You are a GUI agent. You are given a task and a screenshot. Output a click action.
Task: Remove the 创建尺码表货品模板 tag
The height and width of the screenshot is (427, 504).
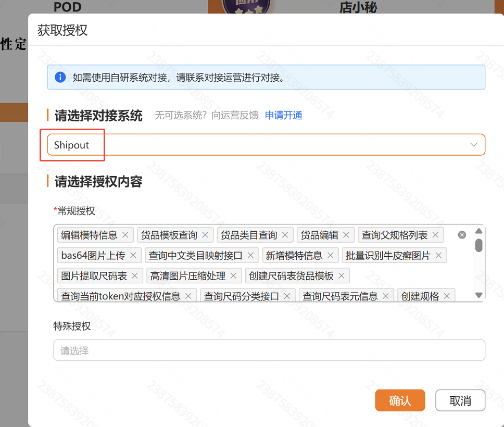coord(342,276)
